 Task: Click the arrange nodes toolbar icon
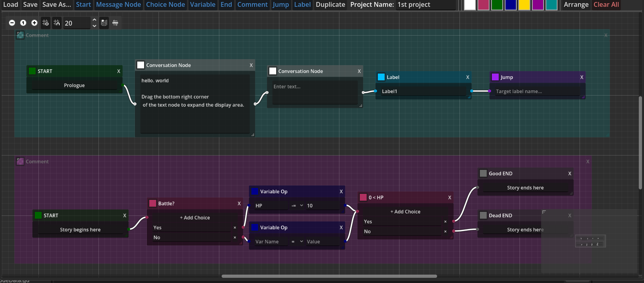pyautogui.click(x=115, y=23)
